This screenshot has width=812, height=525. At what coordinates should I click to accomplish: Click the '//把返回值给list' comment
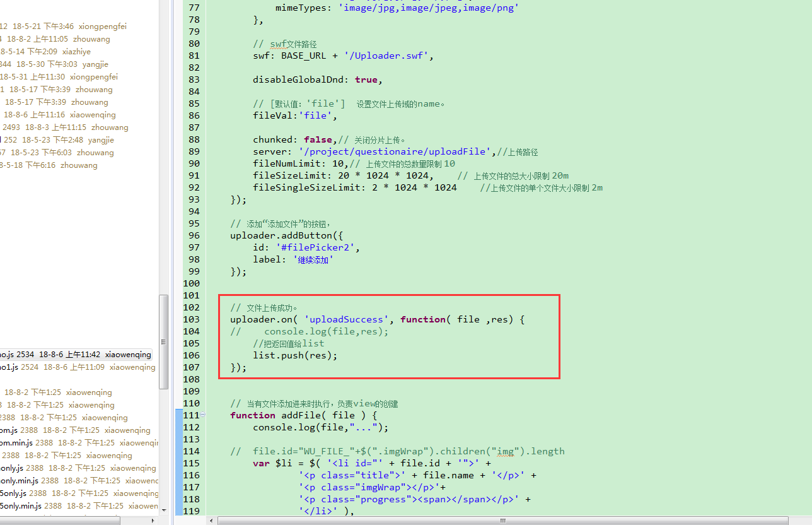pos(288,343)
